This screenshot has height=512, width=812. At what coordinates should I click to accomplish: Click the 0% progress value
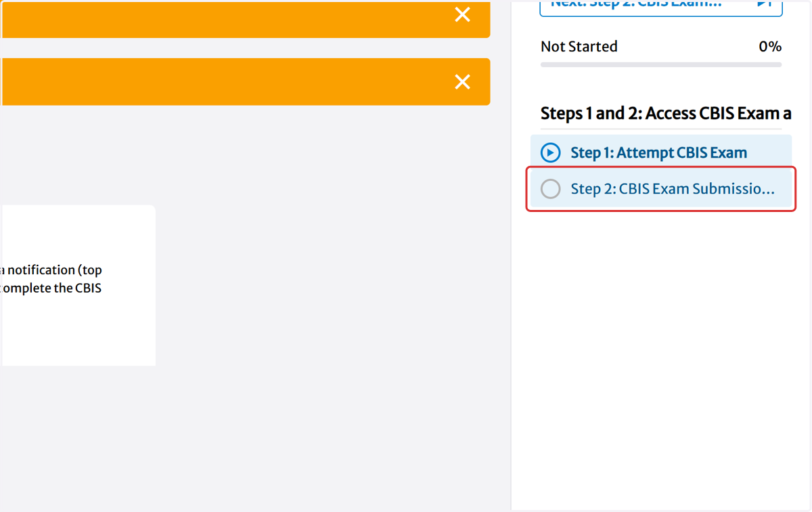coord(770,47)
